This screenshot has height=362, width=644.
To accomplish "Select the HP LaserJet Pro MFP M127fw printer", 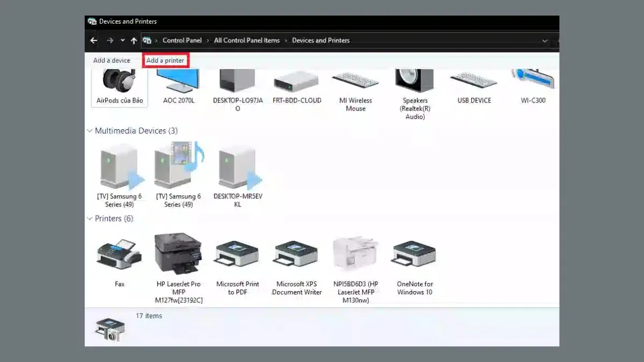I will click(x=178, y=255).
